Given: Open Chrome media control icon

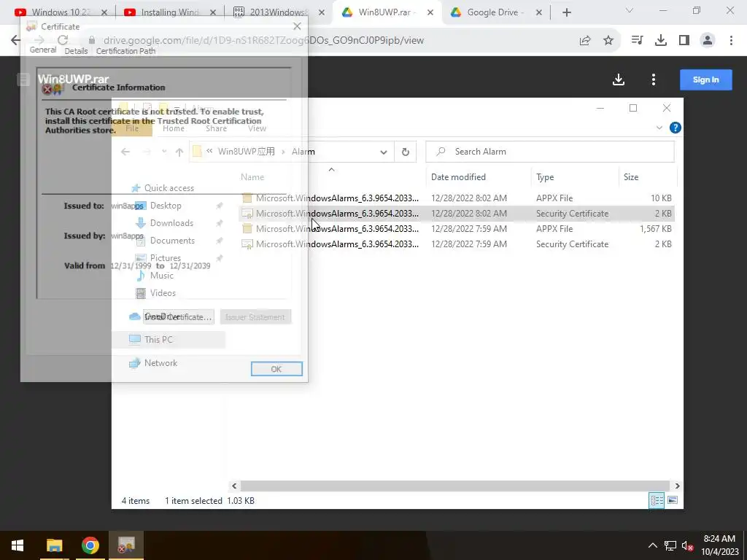Looking at the screenshot, I should 637,41.
